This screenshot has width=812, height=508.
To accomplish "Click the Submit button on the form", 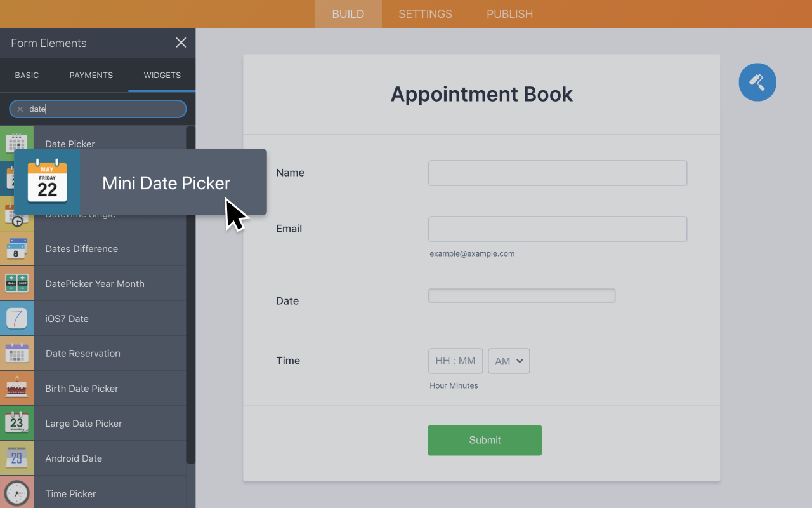I will (x=485, y=440).
